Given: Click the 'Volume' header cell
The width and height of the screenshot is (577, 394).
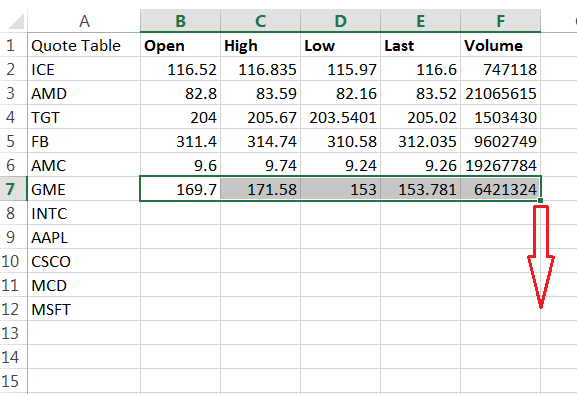Looking at the screenshot, I should point(500,45).
